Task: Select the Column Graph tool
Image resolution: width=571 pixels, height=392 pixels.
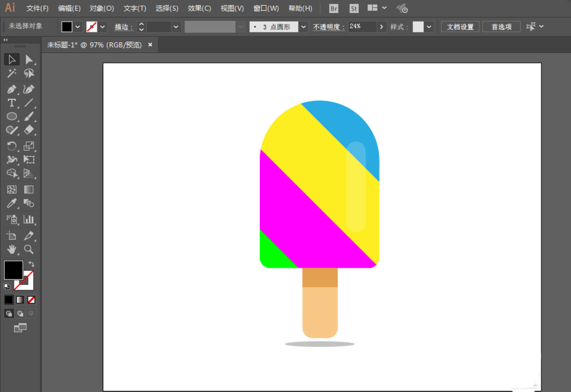Action: coord(29,219)
